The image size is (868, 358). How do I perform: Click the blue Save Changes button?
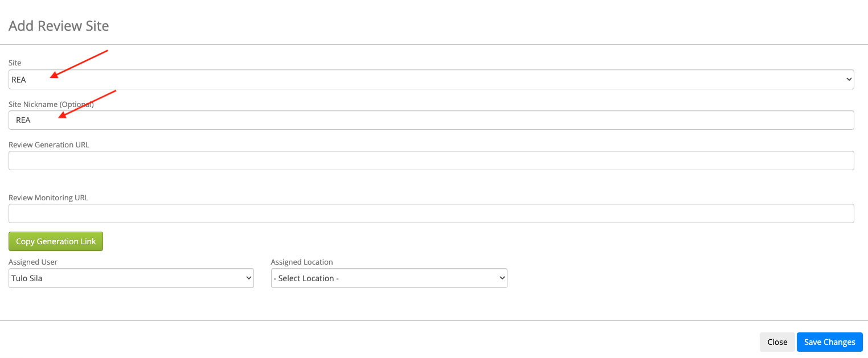tap(829, 342)
